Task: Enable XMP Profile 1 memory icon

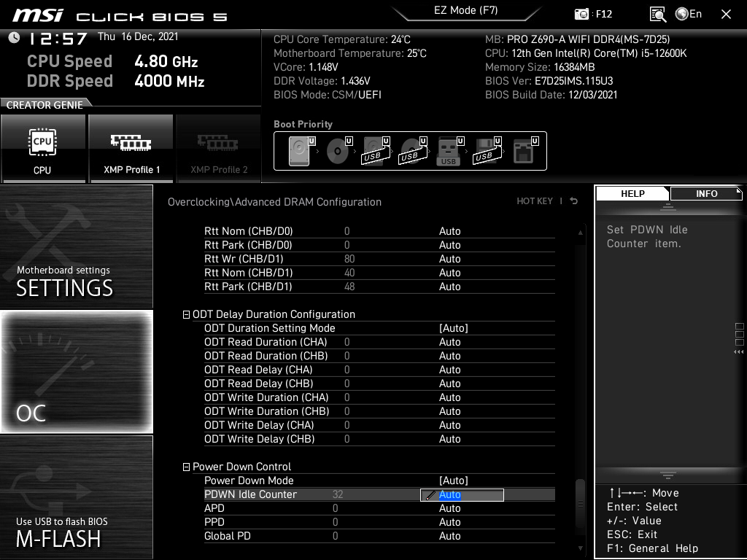Action: click(131, 149)
